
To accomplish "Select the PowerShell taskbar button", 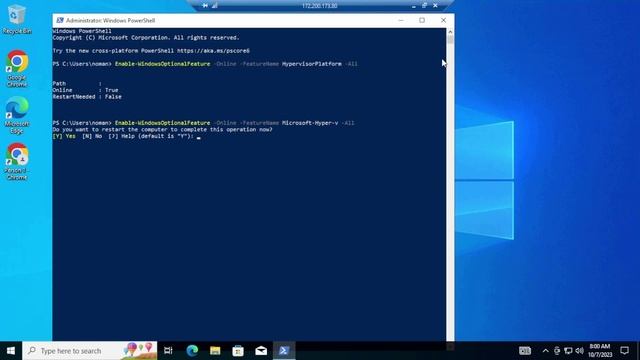I will pyautogui.click(x=284, y=351).
